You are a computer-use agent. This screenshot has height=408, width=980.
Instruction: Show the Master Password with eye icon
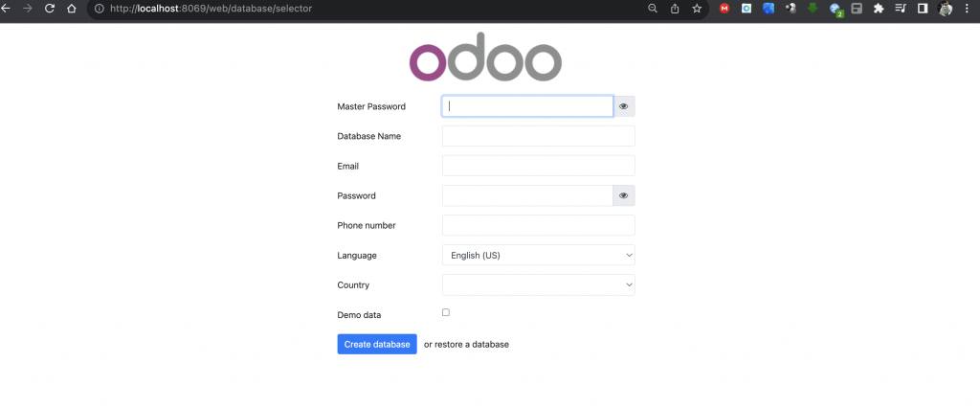click(x=624, y=106)
